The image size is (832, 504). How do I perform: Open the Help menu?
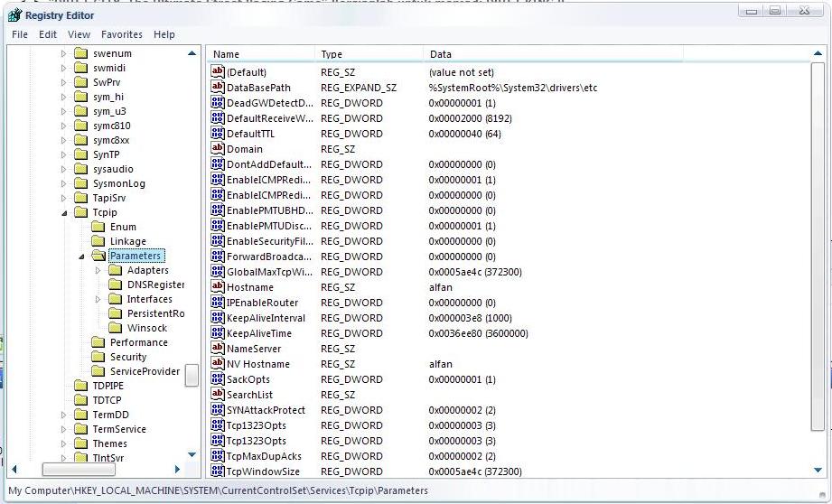click(x=164, y=34)
